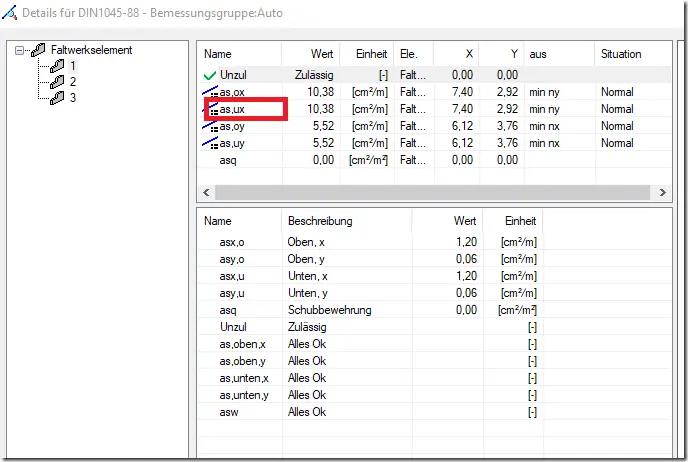Image resolution: width=688 pixels, height=462 pixels.
Task: Select tree item 1
Action: (73, 66)
